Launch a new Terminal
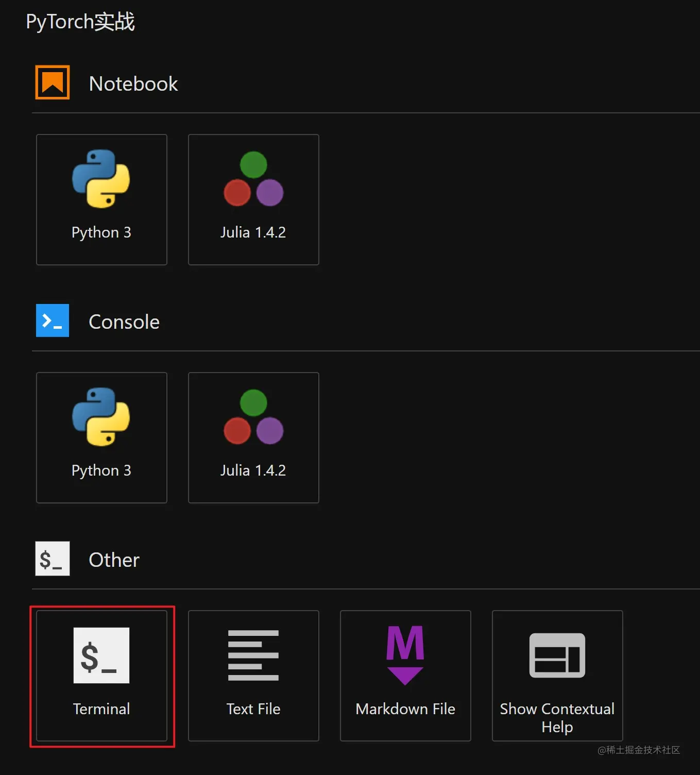 (101, 676)
